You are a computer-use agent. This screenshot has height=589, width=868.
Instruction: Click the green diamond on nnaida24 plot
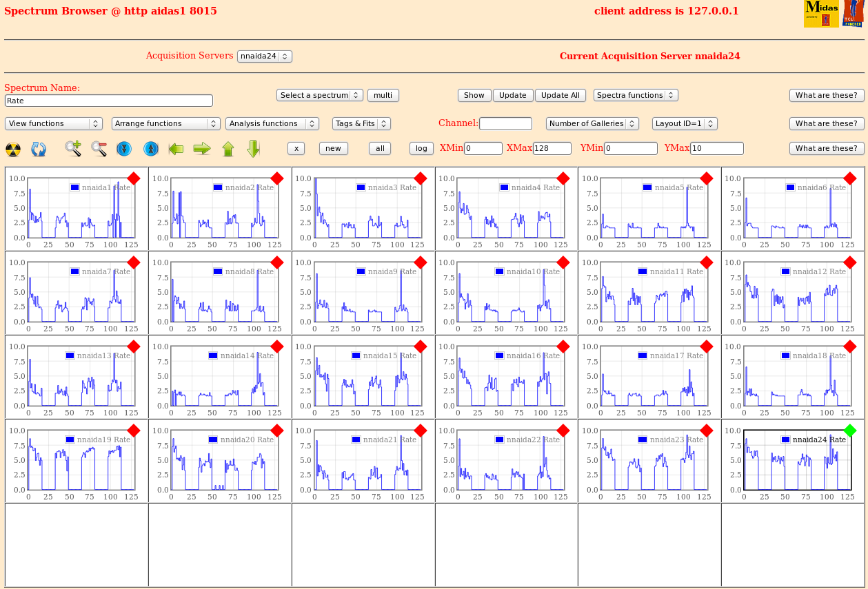pos(849,431)
